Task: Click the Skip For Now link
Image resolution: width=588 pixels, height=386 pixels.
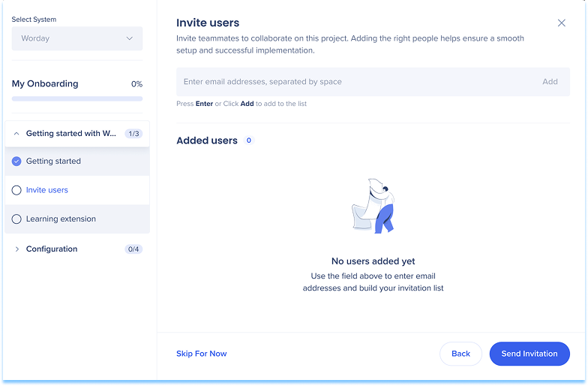Action: point(201,354)
